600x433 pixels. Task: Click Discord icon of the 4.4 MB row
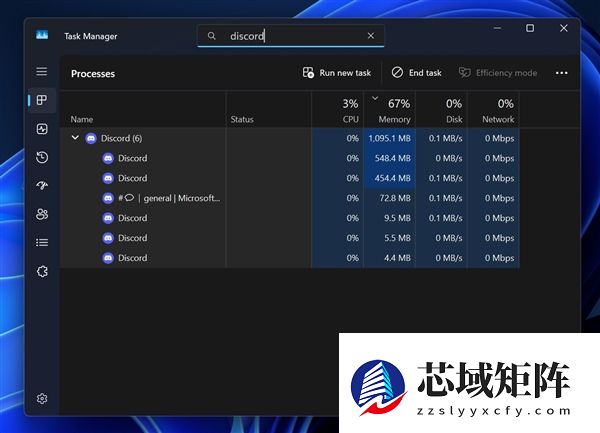tap(108, 257)
